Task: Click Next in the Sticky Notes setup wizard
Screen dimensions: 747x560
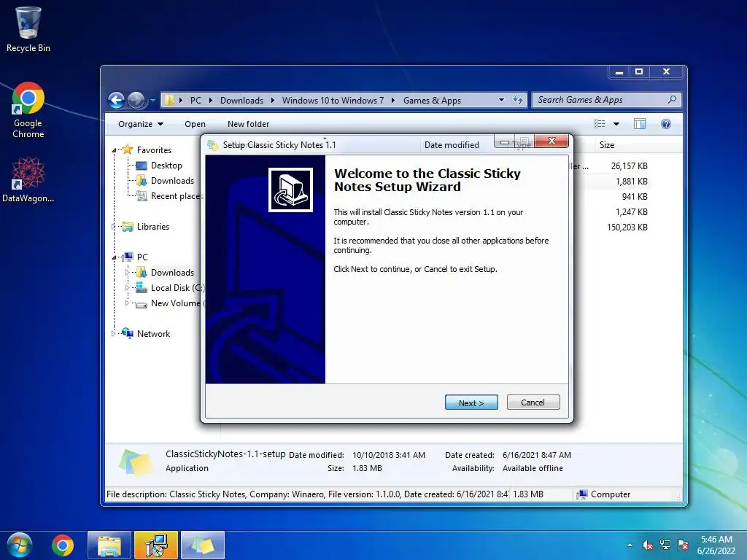Action: pyautogui.click(x=471, y=402)
